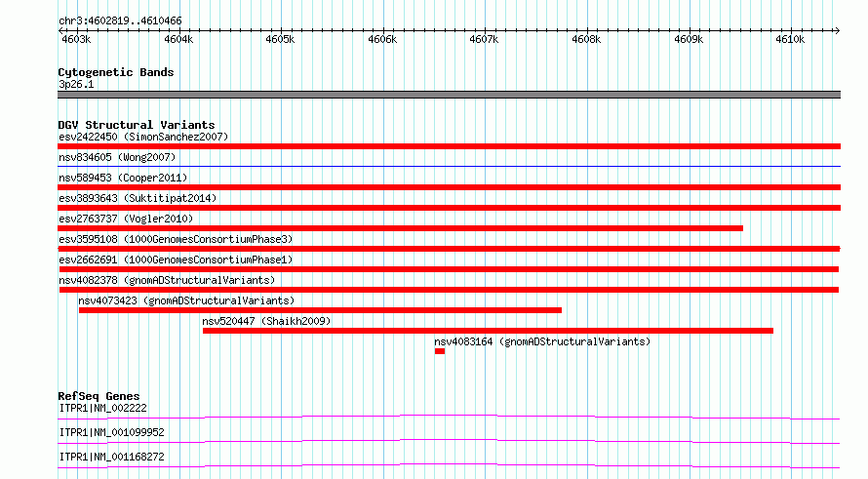Select the nsv4082378 red variant bar
Screen dimensions: 868x479
click(x=449, y=290)
